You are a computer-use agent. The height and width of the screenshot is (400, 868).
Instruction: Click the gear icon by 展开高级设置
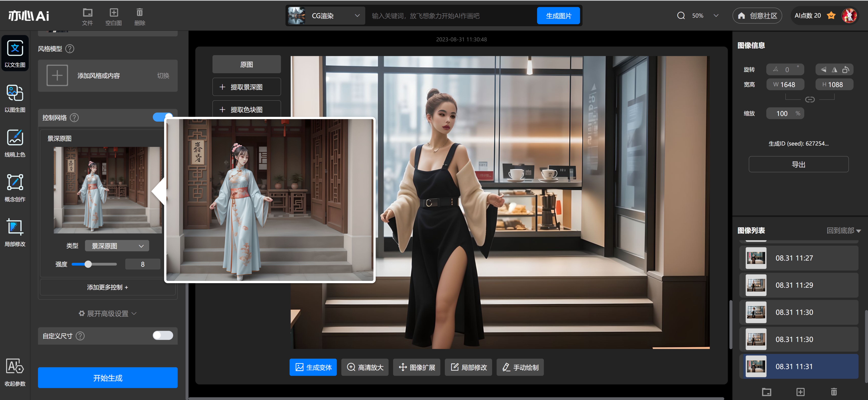81,313
